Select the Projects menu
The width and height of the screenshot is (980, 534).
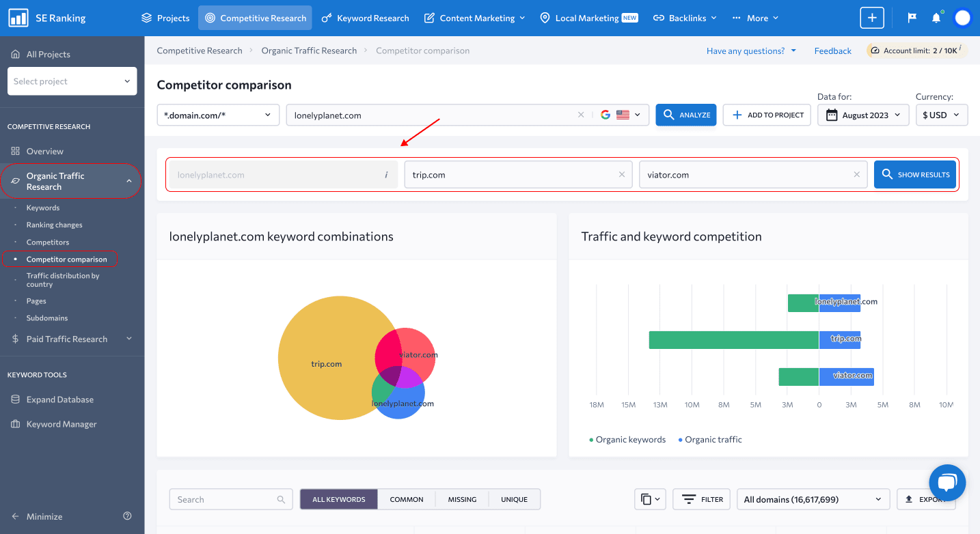click(165, 18)
